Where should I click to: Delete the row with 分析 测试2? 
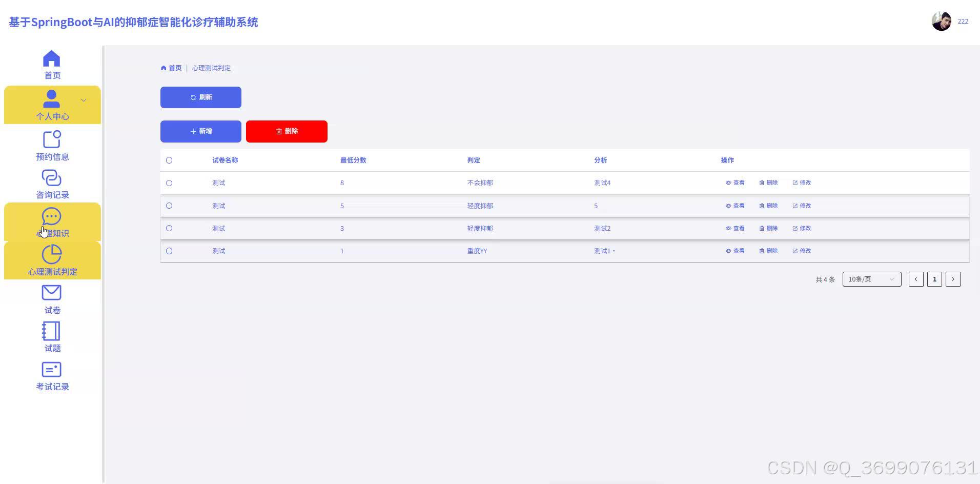coord(768,228)
